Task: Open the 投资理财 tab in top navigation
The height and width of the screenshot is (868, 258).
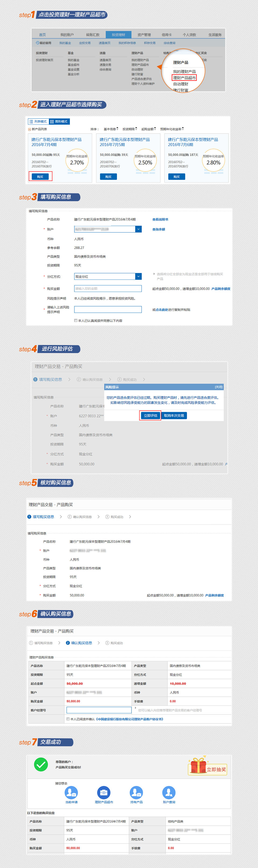Action: 119,35
